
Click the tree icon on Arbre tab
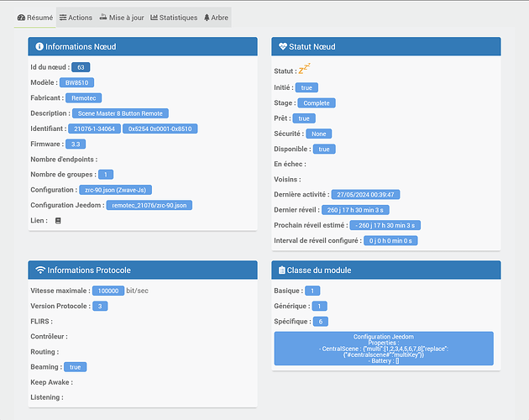pyautogui.click(x=207, y=18)
